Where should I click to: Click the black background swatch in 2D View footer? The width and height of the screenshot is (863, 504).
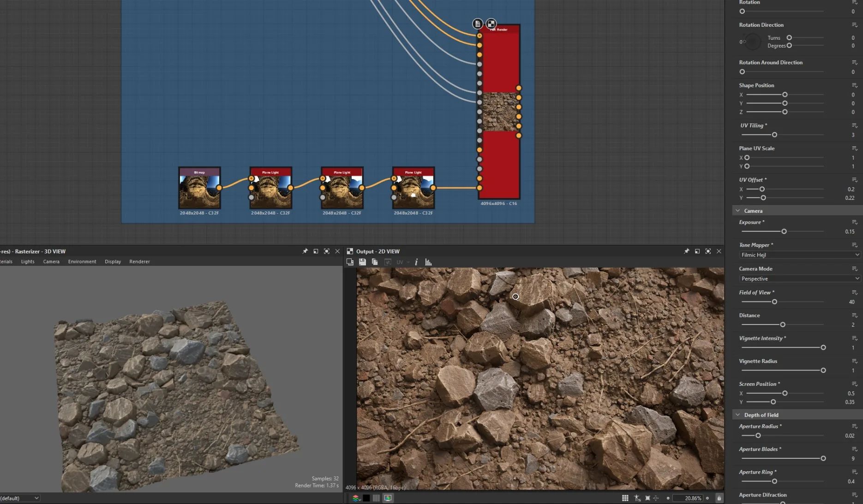[x=366, y=498]
